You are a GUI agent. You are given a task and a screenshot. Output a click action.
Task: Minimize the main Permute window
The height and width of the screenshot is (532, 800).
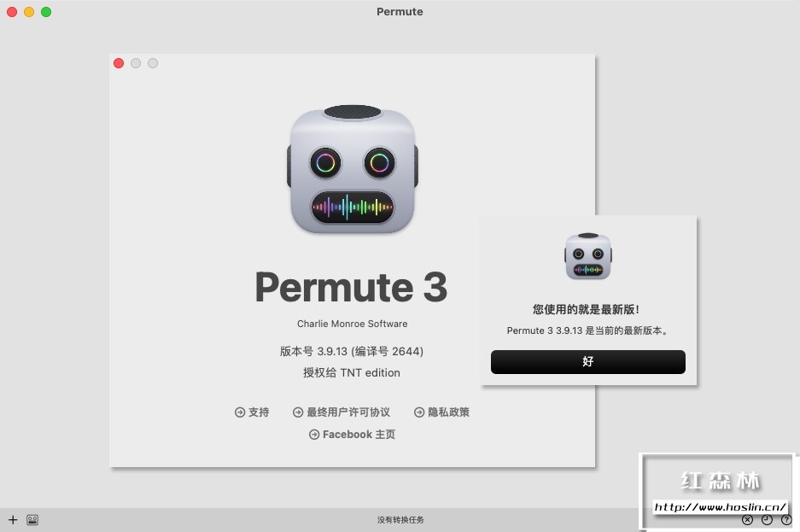pos(29,12)
